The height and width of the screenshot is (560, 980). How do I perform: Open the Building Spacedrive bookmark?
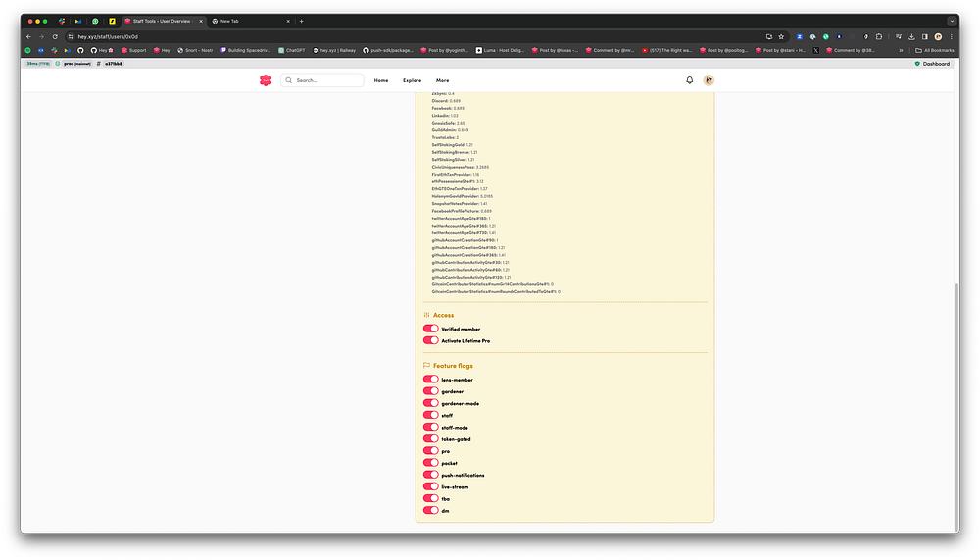(x=246, y=50)
